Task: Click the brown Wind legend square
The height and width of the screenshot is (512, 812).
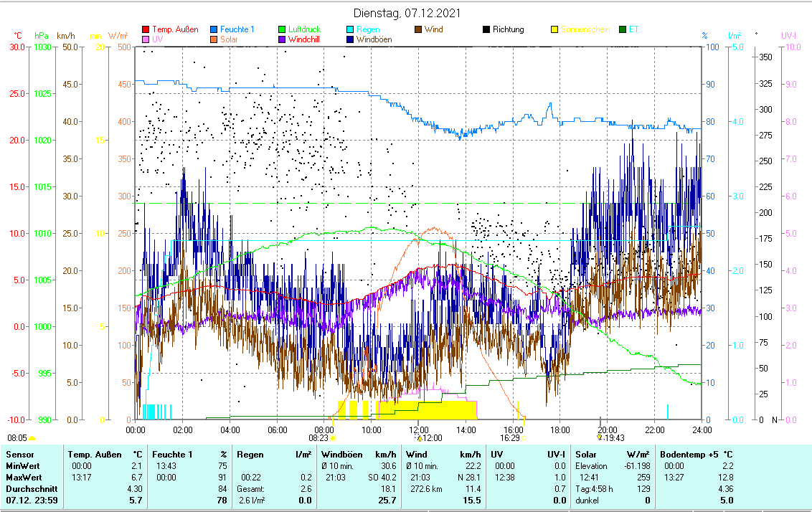Action: (418, 30)
